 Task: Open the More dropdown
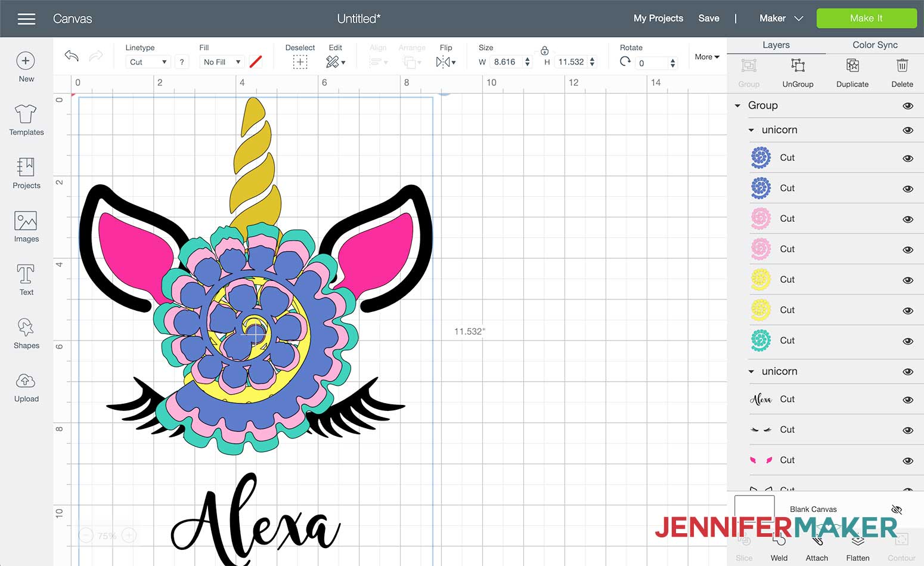click(707, 57)
